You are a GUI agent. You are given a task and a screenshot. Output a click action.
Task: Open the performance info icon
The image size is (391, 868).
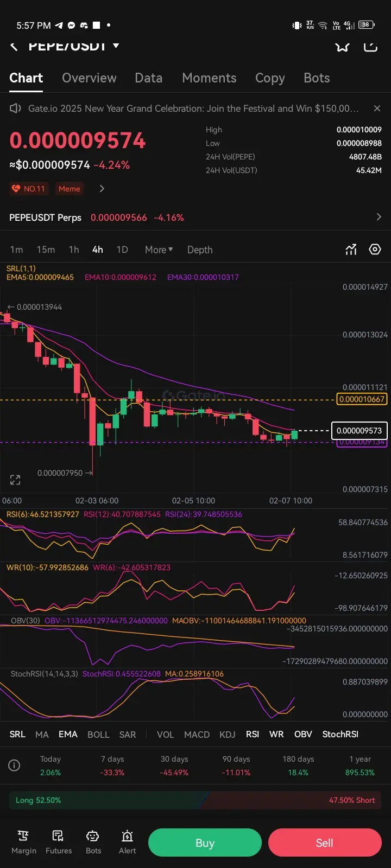tap(15, 765)
